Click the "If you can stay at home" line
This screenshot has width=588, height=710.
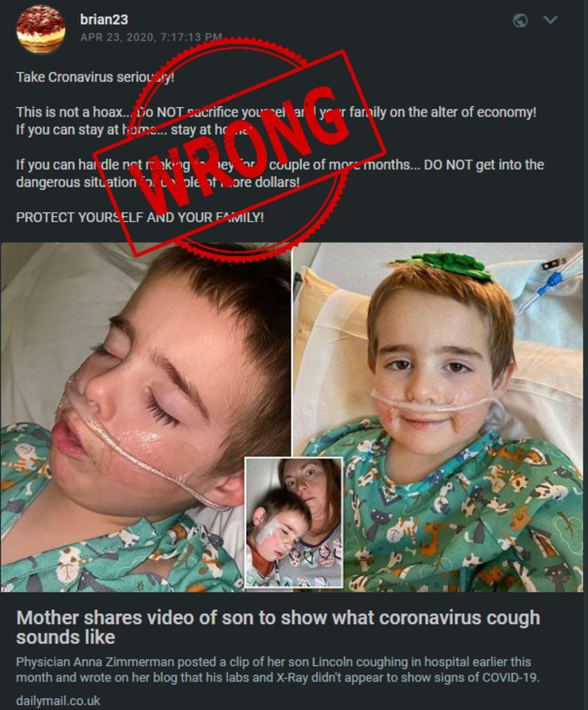134,130
